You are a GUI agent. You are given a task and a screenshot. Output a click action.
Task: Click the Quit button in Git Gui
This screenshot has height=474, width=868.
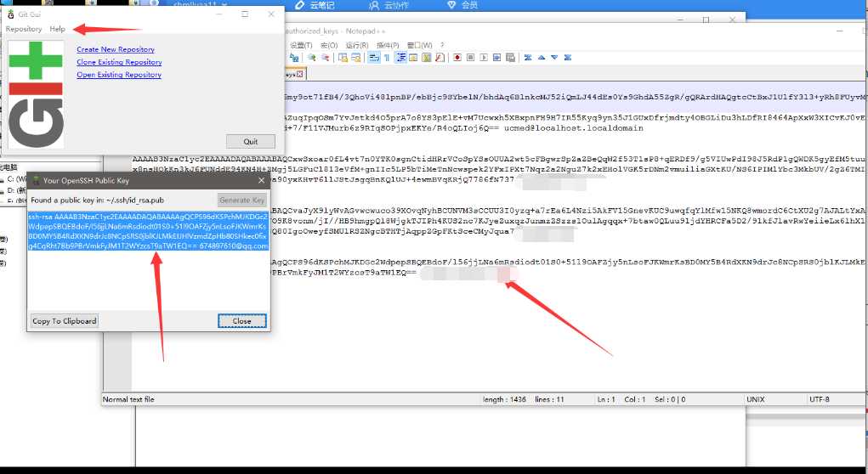(x=251, y=142)
